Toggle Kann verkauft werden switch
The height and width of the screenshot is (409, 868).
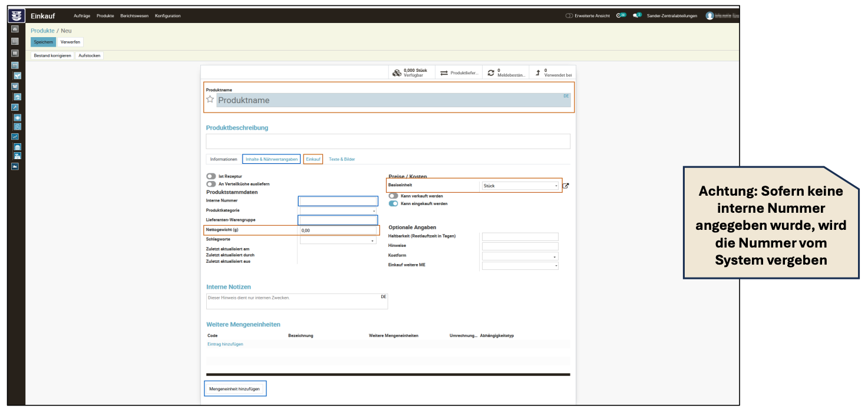click(x=393, y=196)
